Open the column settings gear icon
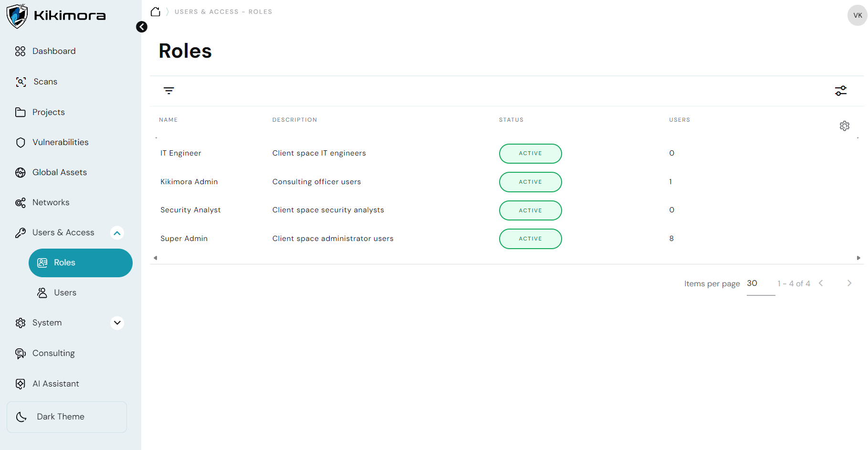 [x=844, y=126]
